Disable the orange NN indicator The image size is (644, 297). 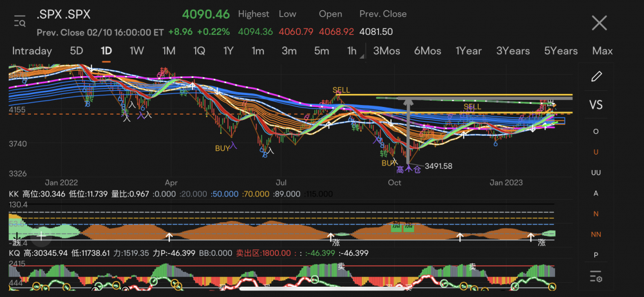[x=596, y=235]
